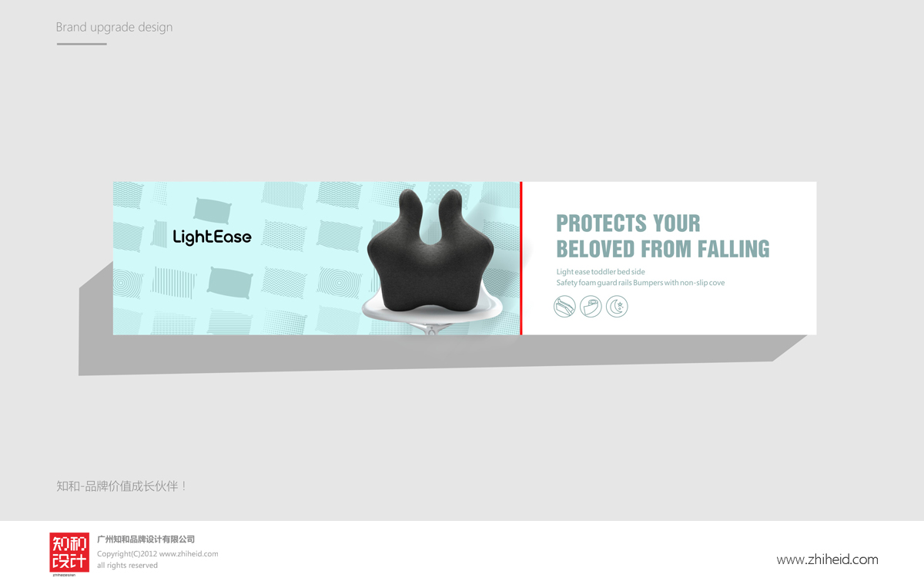924x588 pixels.
Task: Click the gray underline beneath Brand upgrade design
Action: pyautogui.click(x=82, y=44)
